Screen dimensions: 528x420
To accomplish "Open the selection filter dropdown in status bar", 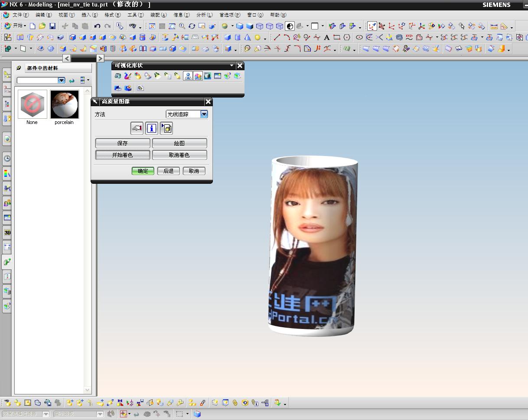I will point(46,414).
